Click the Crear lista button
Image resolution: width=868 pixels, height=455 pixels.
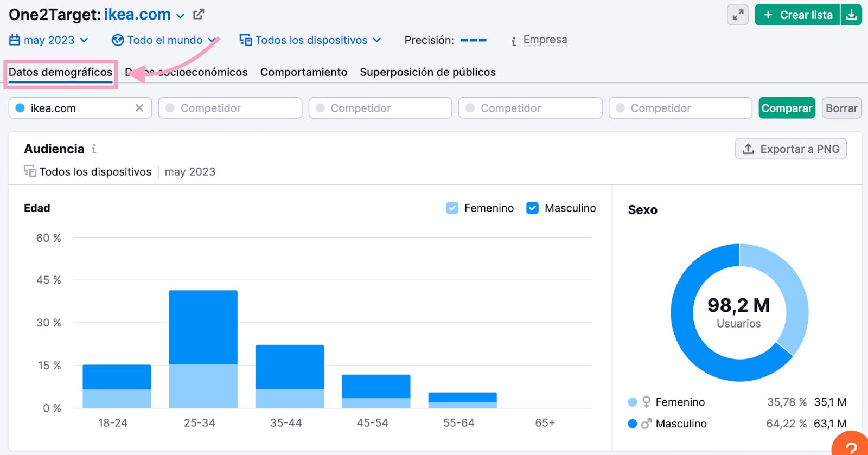point(797,15)
